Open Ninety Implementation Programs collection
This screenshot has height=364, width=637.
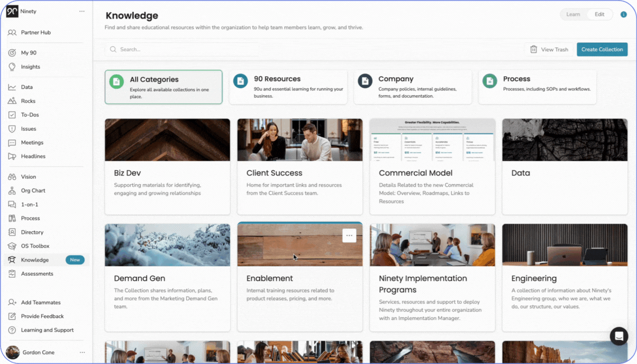(432, 278)
